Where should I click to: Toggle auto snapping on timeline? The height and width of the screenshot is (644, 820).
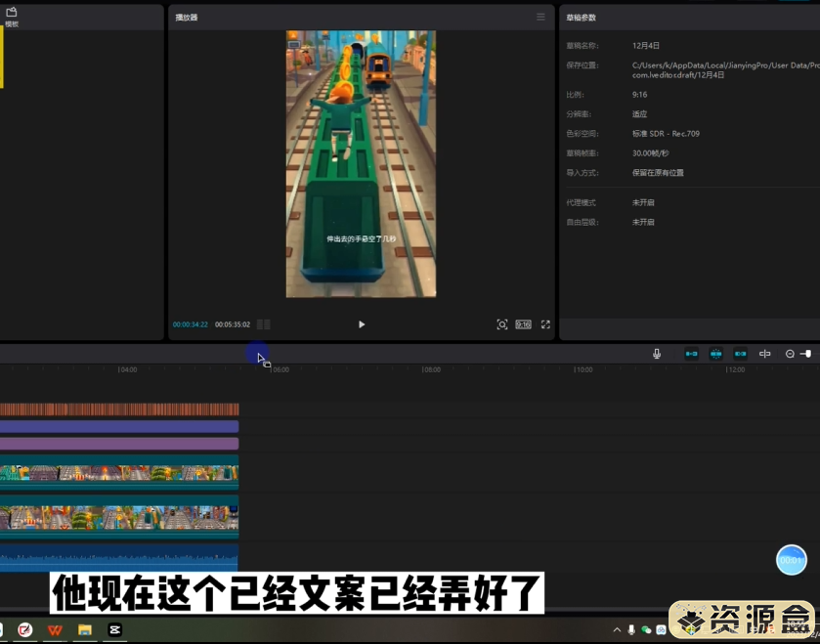point(716,354)
